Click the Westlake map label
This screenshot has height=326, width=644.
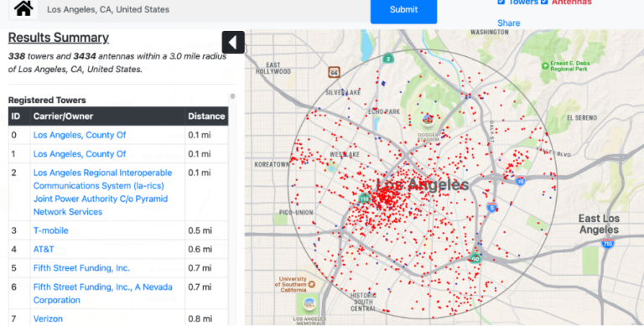[345, 154]
